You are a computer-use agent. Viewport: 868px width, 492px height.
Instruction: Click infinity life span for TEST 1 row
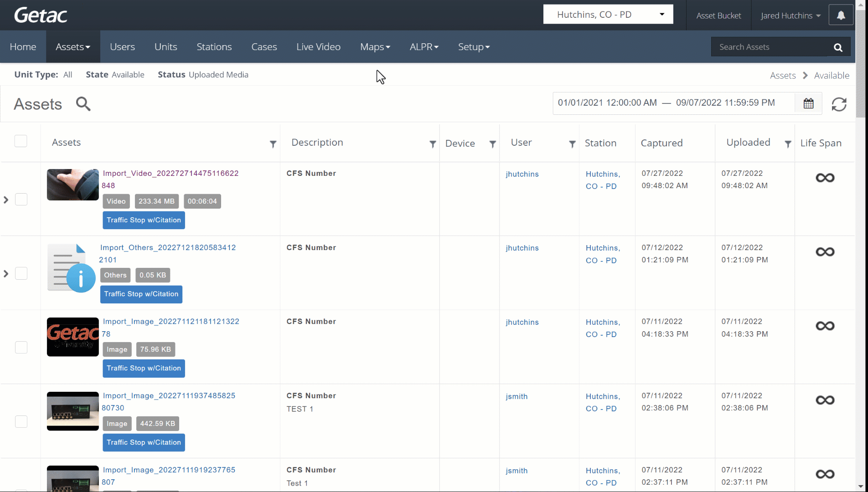tap(825, 400)
